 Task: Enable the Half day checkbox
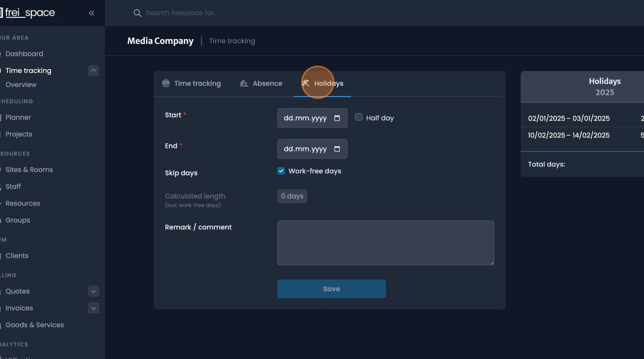point(359,117)
